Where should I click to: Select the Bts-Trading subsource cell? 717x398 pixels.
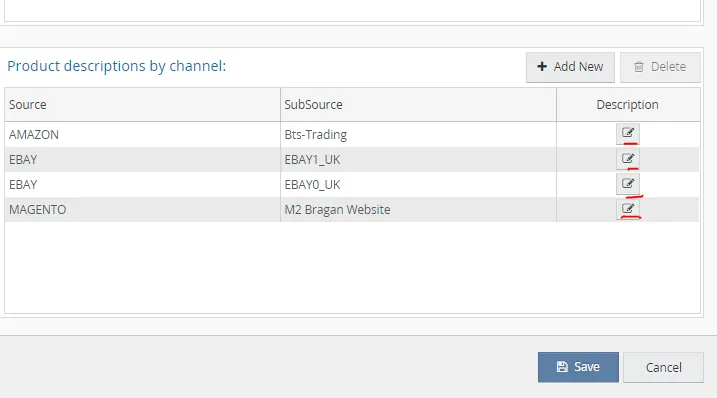[x=418, y=134]
